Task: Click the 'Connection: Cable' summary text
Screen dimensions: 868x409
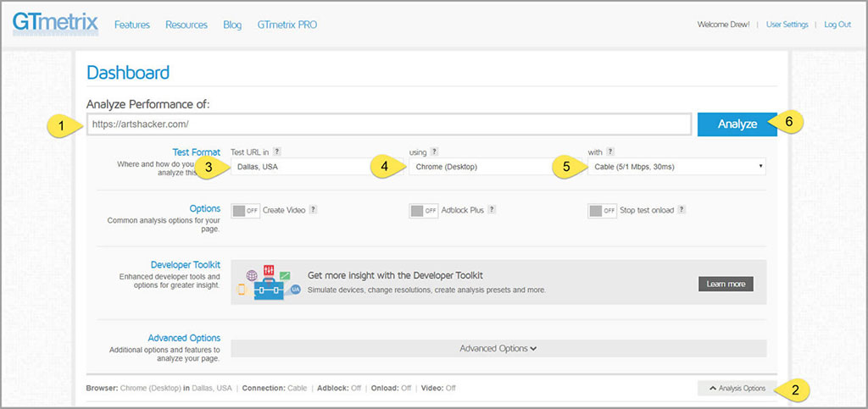Action: click(x=274, y=389)
